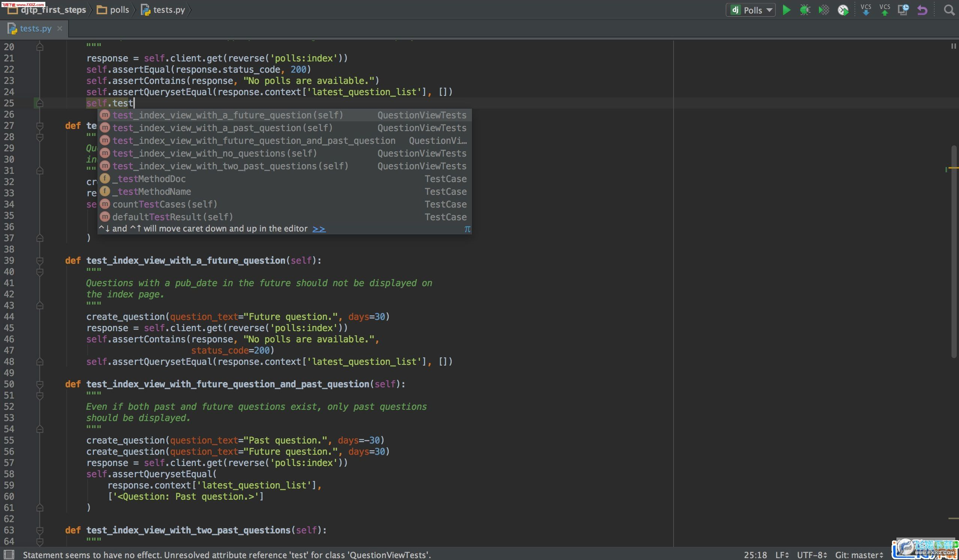Update project via VCS down arrow
This screenshot has width=959, height=560.
click(866, 10)
